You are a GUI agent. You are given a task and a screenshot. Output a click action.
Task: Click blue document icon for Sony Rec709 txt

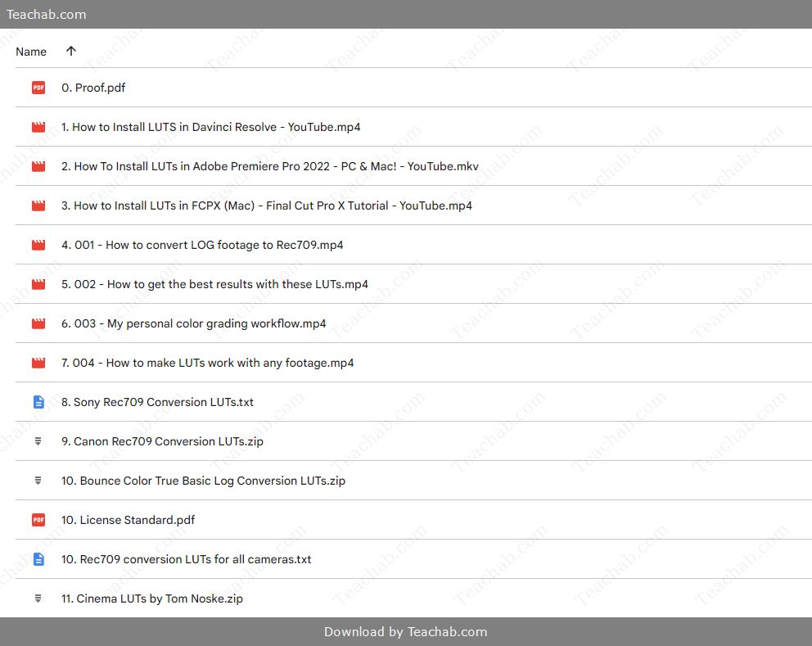point(38,402)
